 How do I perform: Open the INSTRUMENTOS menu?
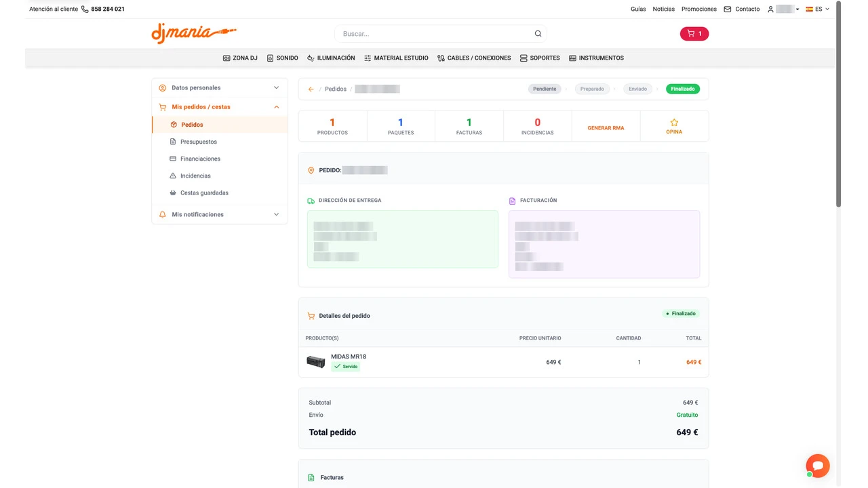tap(596, 58)
